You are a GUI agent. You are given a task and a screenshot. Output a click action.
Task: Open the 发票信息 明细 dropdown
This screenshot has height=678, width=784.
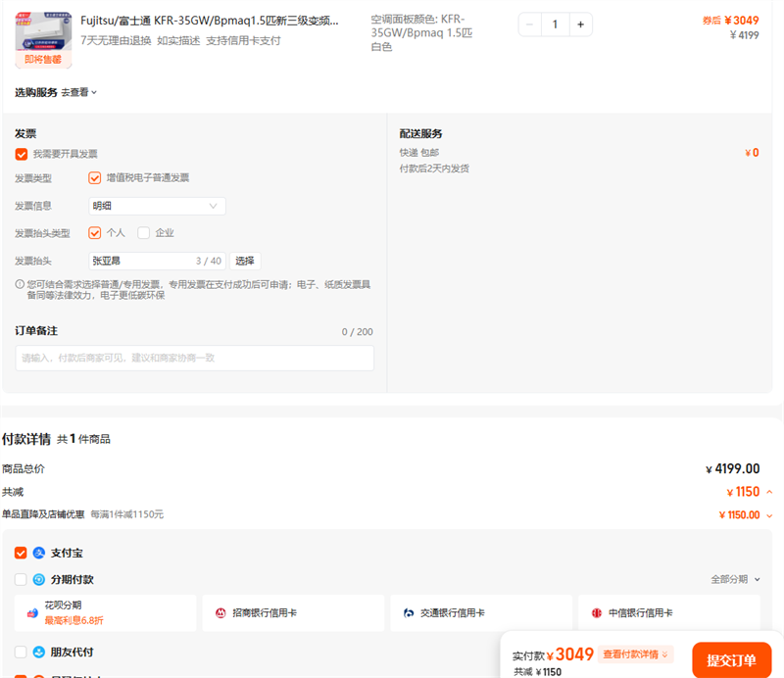pos(157,206)
